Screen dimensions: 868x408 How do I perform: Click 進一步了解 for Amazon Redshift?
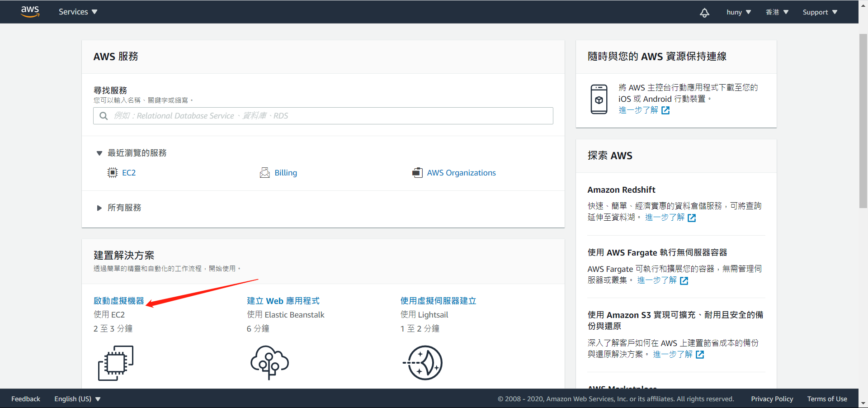[x=665, y=218]
